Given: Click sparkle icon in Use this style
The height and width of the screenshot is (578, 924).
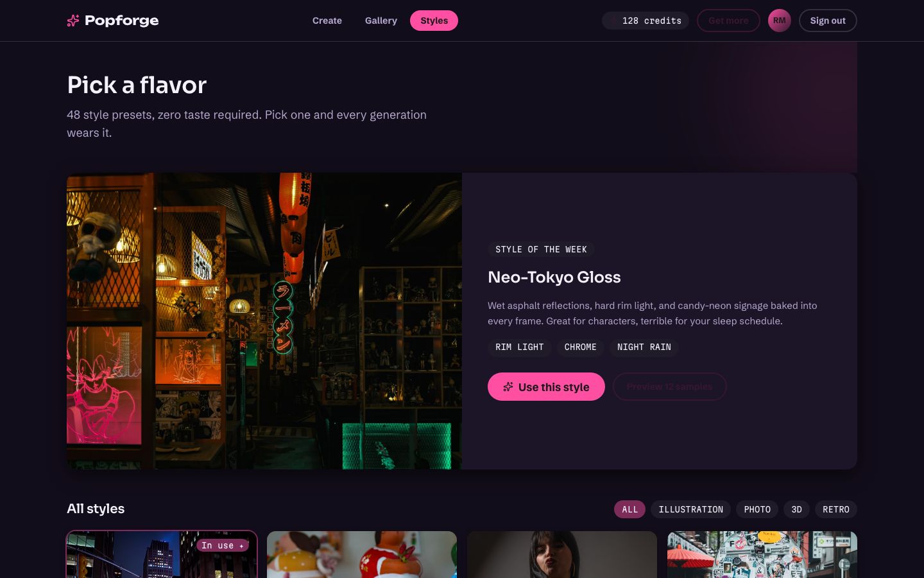Looking at the screenshot, I should (x=508, y=387).
